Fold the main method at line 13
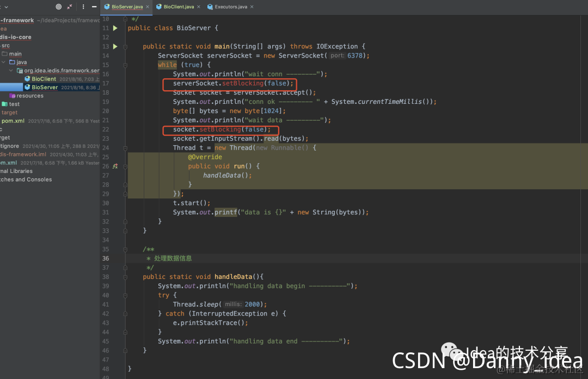This screenshot has width=588, height=379. [125, 47]
